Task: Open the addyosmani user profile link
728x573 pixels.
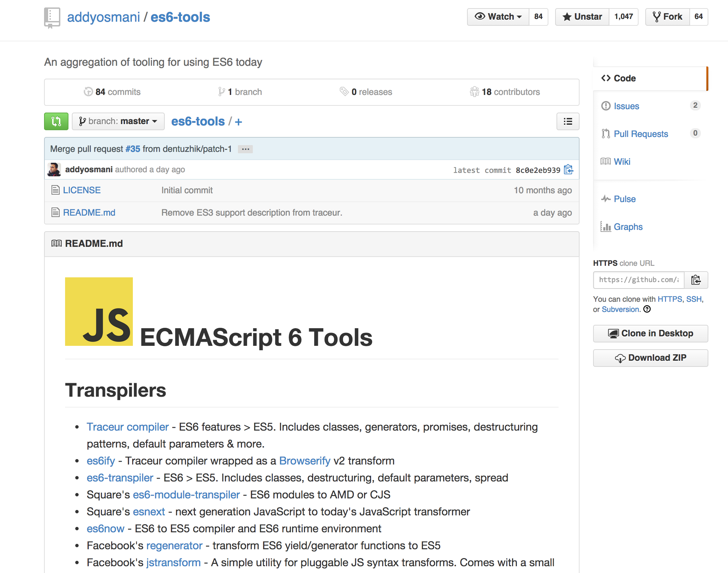Action: [103, 17]
